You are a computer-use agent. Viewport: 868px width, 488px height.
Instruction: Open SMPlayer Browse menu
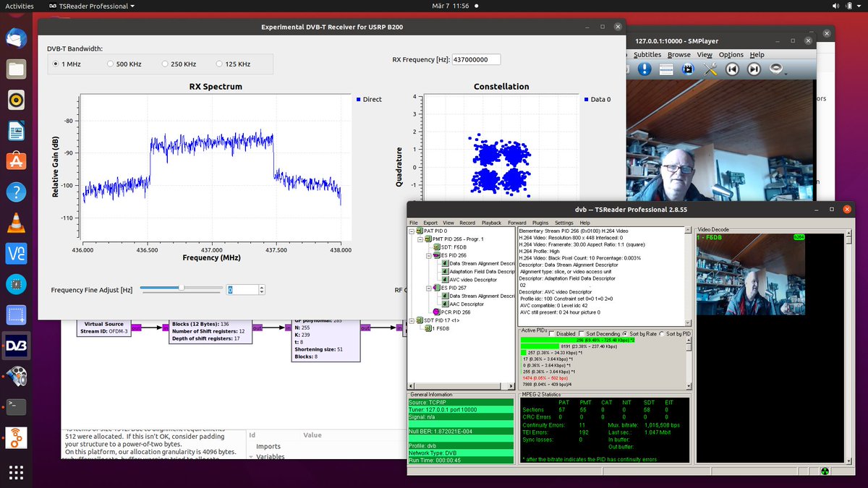(x=679, y=55)
